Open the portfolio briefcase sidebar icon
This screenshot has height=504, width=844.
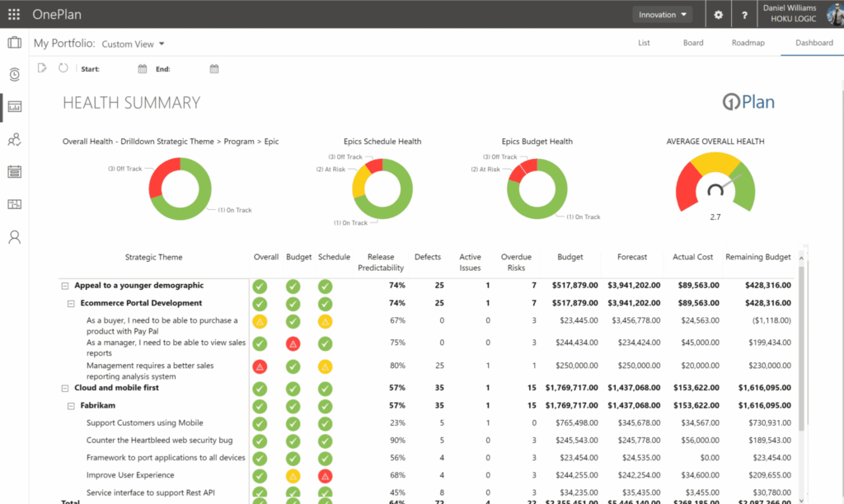[14, 43]
